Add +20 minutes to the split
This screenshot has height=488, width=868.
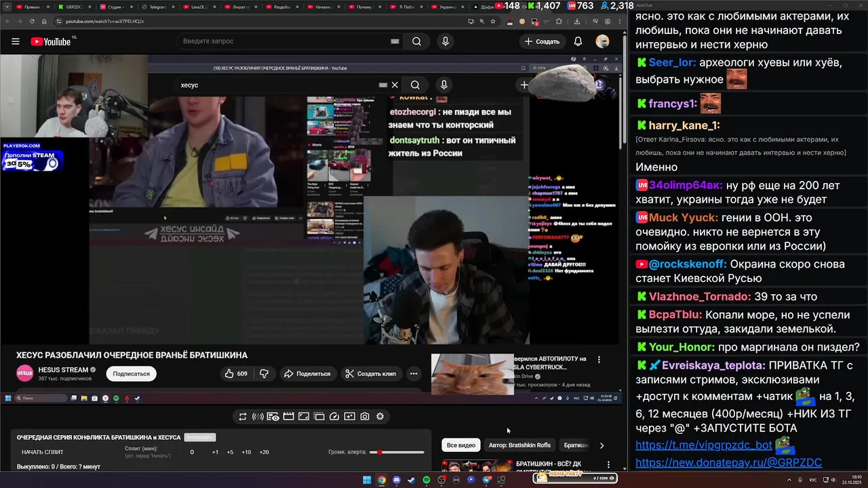[x=264, y=452]
